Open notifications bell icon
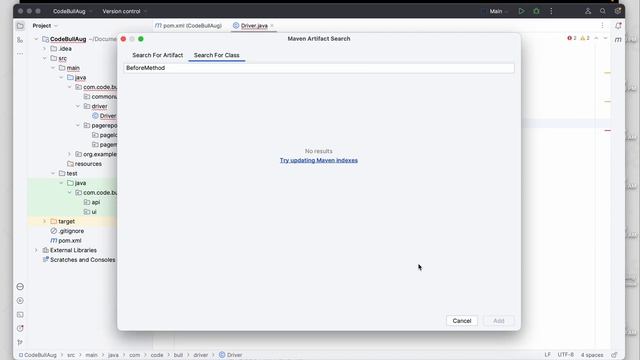This screenshot has height=360, width=640. (618, 26)
